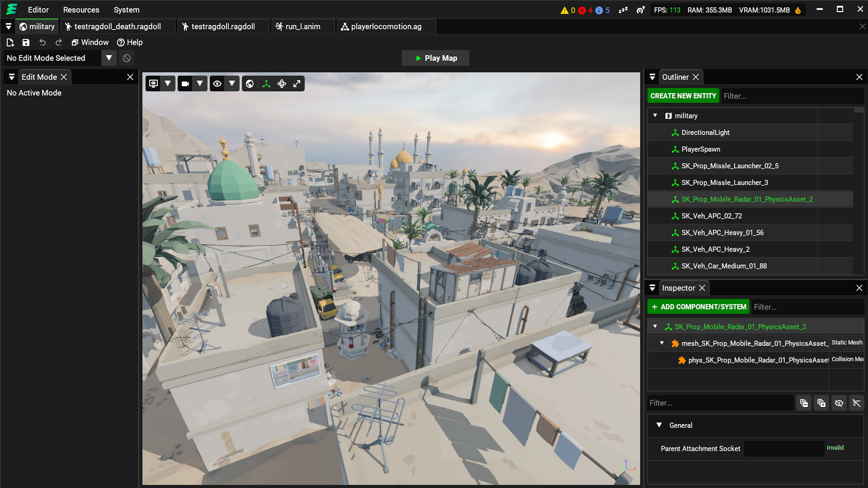The height and width of the screenshot is (488, 868).
Task: Open the No Edit Mode Selected dropdown
Action: point(109,58)
